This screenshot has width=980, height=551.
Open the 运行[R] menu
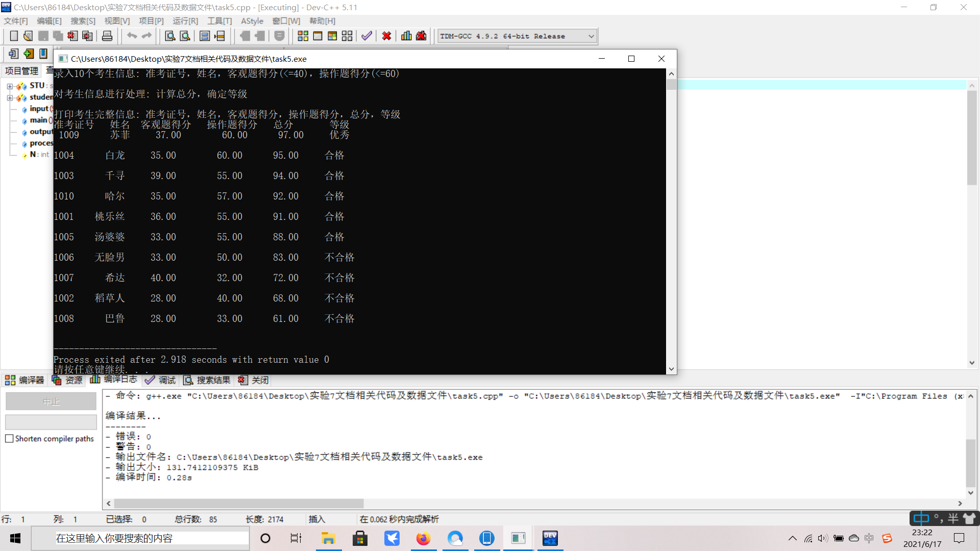pos(185,21)
